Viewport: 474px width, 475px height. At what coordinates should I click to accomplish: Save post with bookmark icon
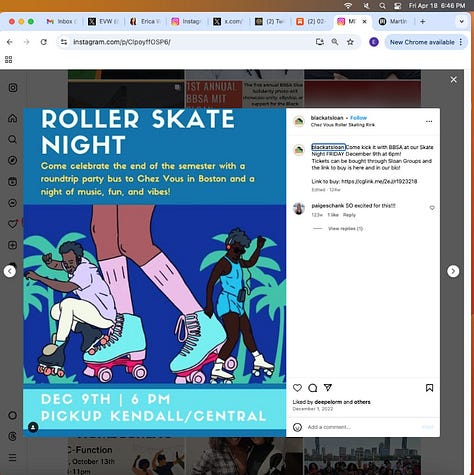click(x=429, y=388)
